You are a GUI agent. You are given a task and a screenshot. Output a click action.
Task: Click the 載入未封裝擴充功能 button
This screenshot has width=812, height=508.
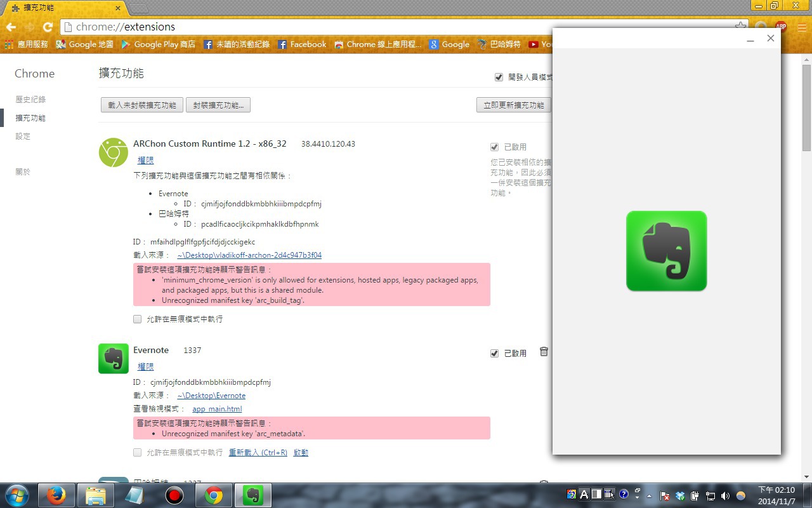click(142, 105)
